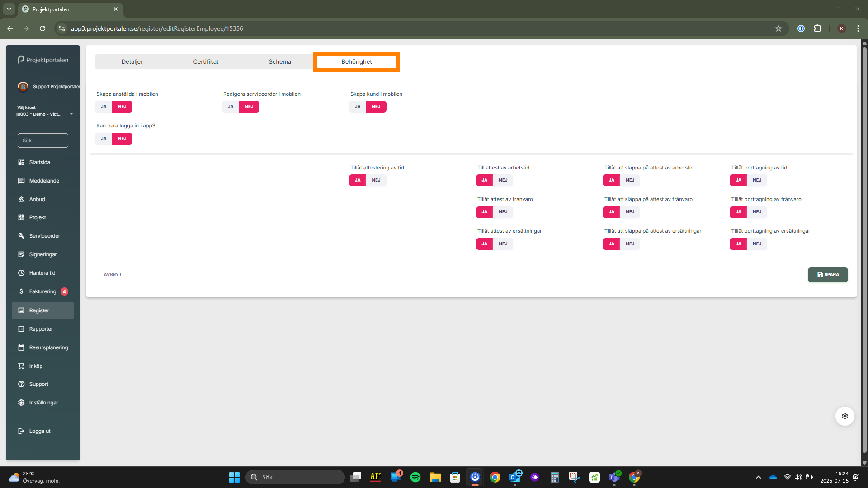
Task: Open the browser tab search dropdown arrow
Action: pyautogui.click(x=9, y=9)
